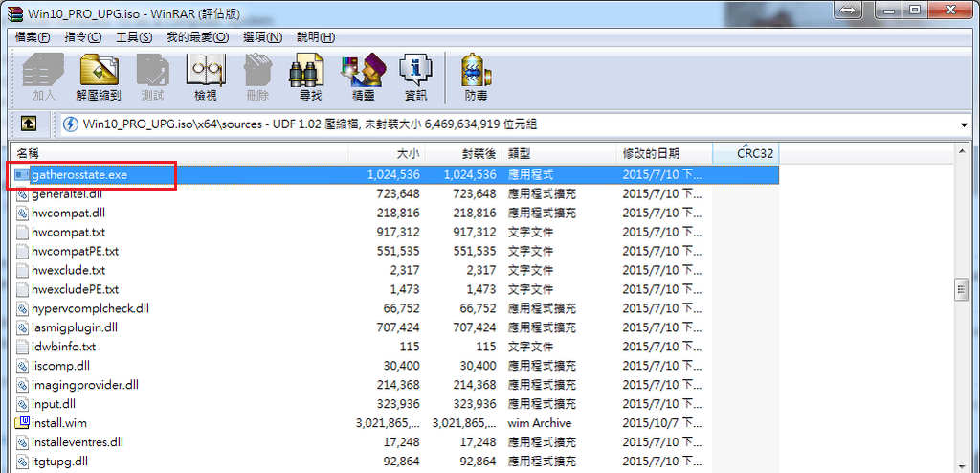Sort by Type (類型) column header
The width and height of the screenshot is (980, 473).
(x=559, y=154)
